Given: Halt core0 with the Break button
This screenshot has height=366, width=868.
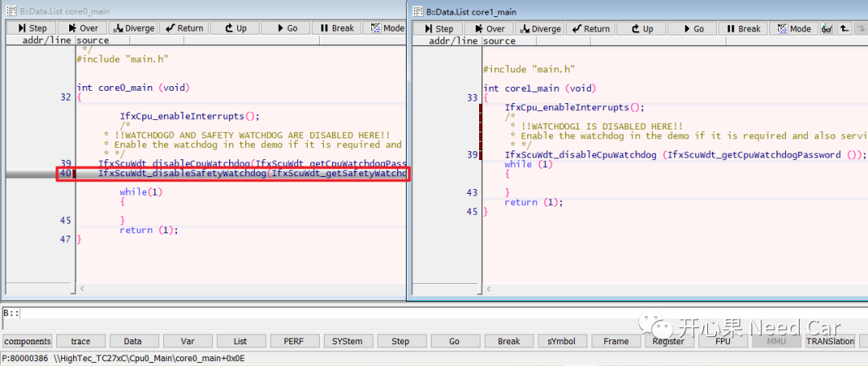Looking at the screenshot, I should tap(337, 28).
